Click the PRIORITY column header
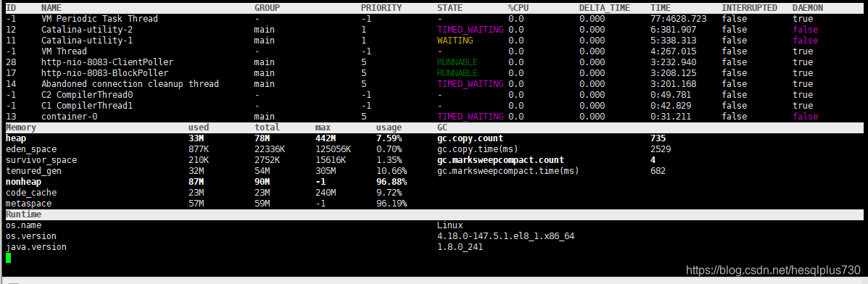The height and width of the screenshot is (284, 868). pyautogui.click(x=381, y=8)
